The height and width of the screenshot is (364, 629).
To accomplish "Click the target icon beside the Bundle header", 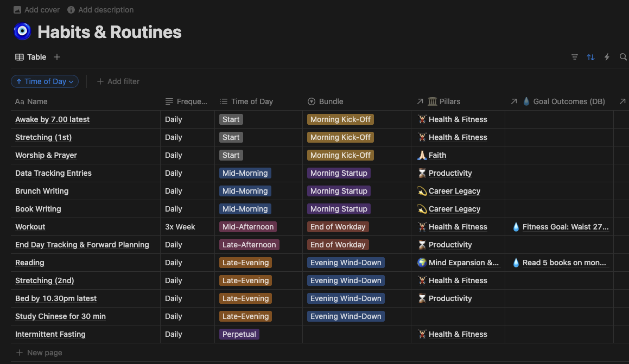I will coord(311,101).
